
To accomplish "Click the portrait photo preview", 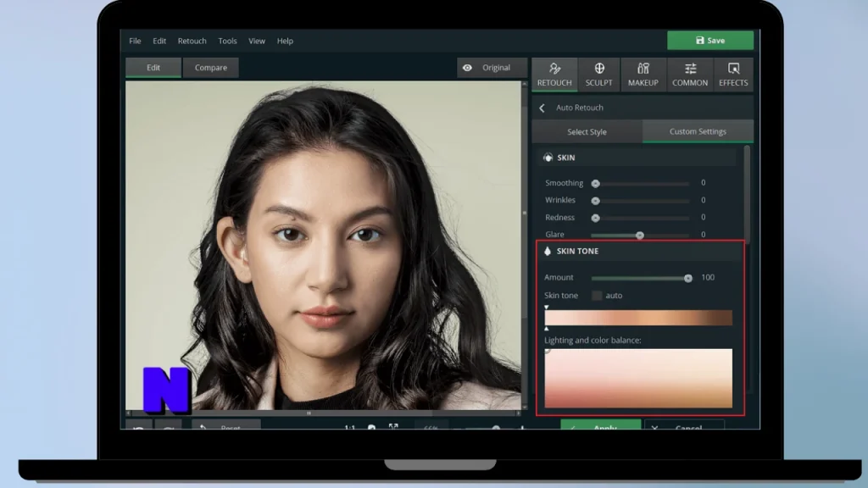I will pyautogui.click(x=324, y=246).
